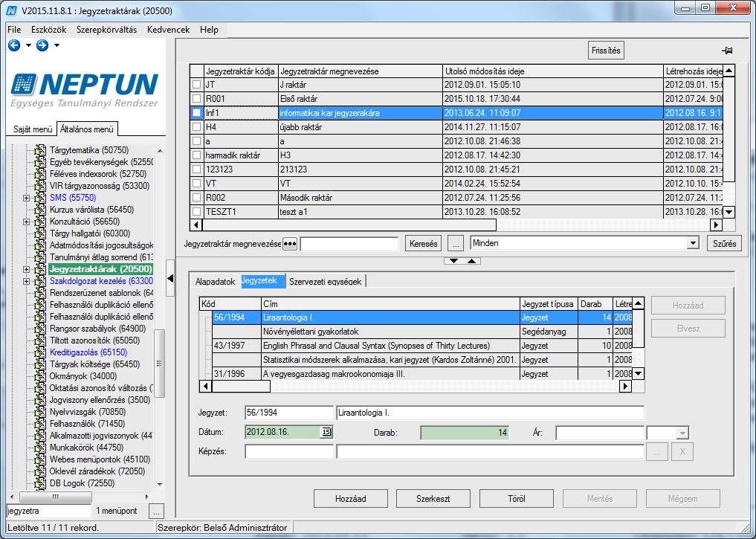Open the Minden filter dropdown
Viewport: 756px width, 539px height.
tap(693, 243)
